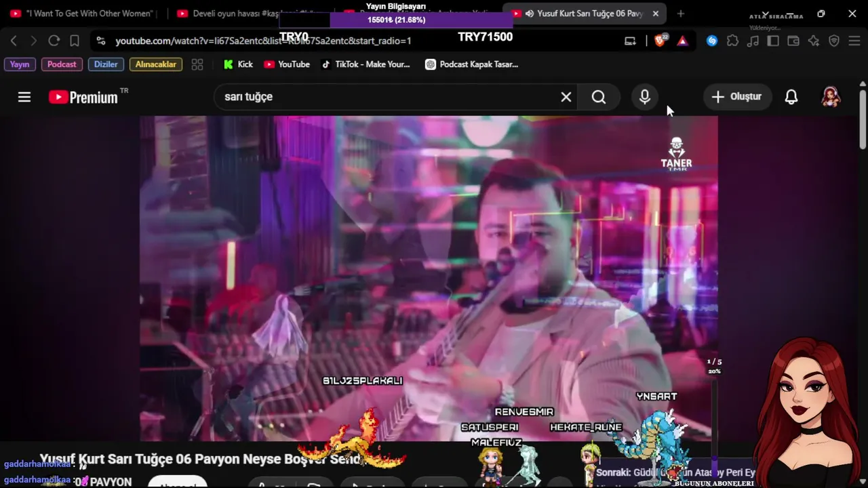Image resolution: width=868 pixels, height=488 pixels.
Task: Open Brave VPN shield icon
Action: tap(834, 41)
